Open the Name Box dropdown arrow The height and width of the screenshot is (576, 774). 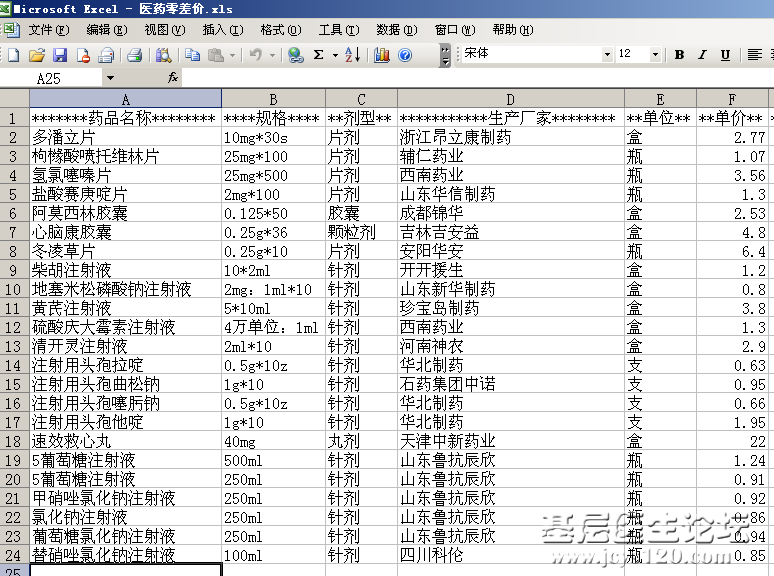click(109, 77)
